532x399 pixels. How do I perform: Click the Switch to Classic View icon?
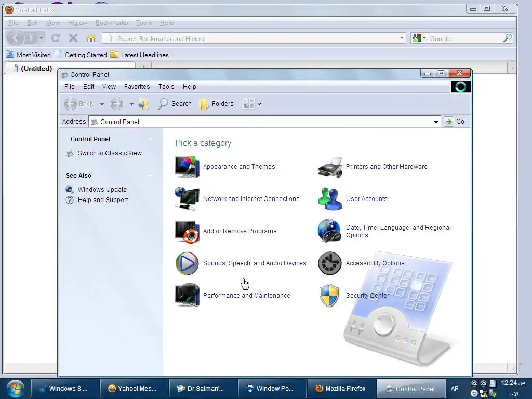click(70, 153)
